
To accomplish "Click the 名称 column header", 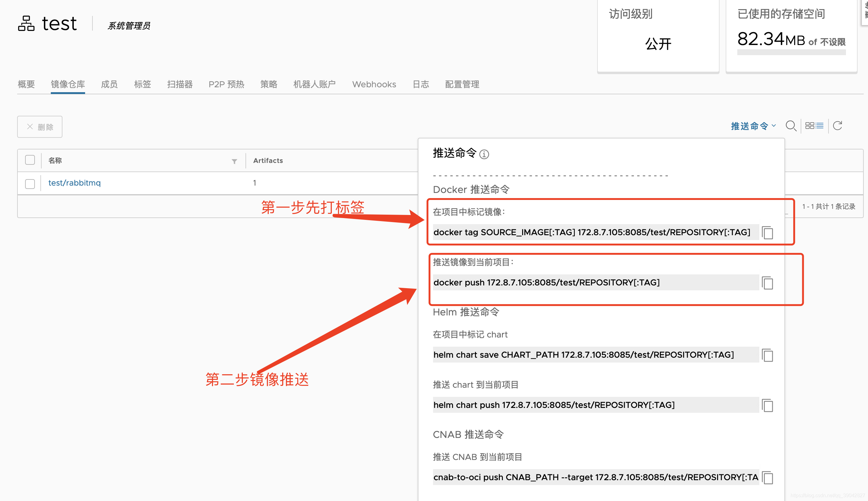I will [x=55, y=160].
